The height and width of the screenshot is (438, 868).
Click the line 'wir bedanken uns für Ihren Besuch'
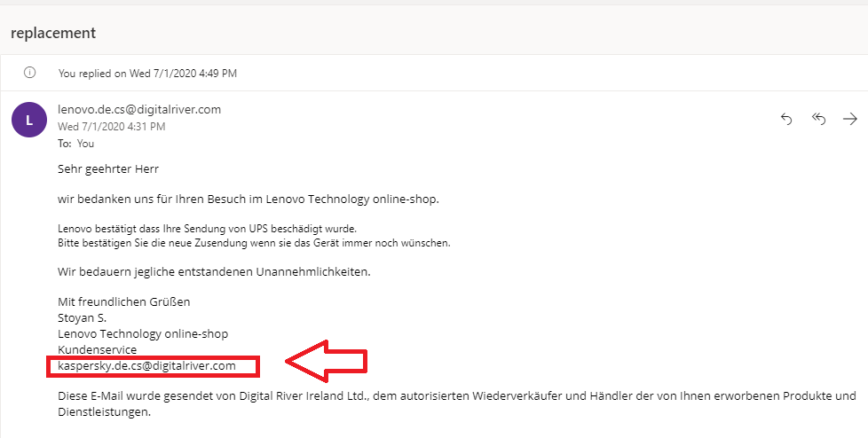tap(248, 199)
